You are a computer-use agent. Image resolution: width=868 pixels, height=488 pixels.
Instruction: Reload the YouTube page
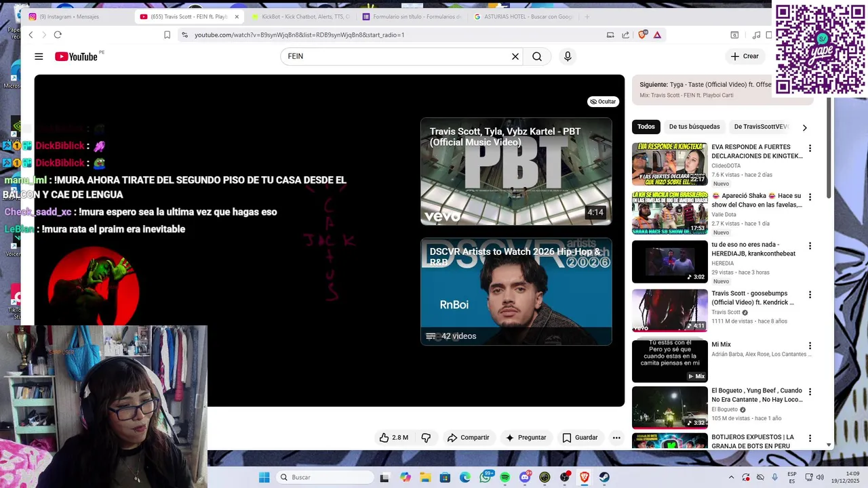point(58,35)
